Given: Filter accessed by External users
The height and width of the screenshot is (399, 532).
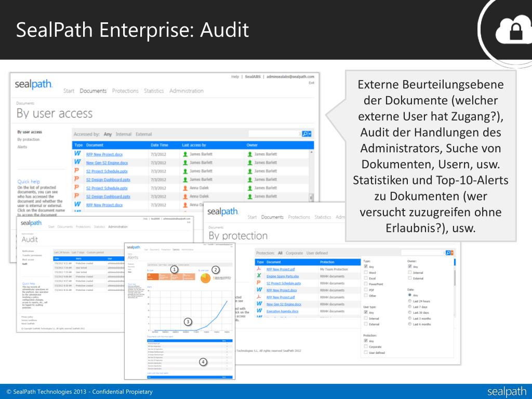Looking at the screenshot, I should pos(143,134).
